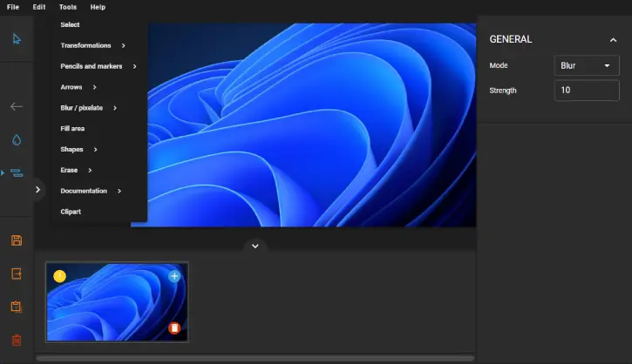632x364 pixels.
Task: Click the red trash delete icon
Action: (17, 340)
